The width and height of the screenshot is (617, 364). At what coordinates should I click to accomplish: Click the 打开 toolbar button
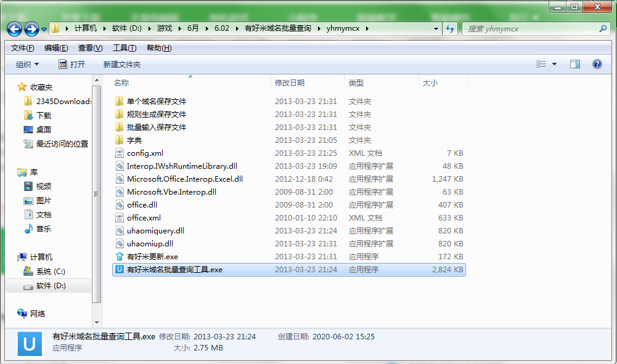pyautogui.click(x=72, y=64)
